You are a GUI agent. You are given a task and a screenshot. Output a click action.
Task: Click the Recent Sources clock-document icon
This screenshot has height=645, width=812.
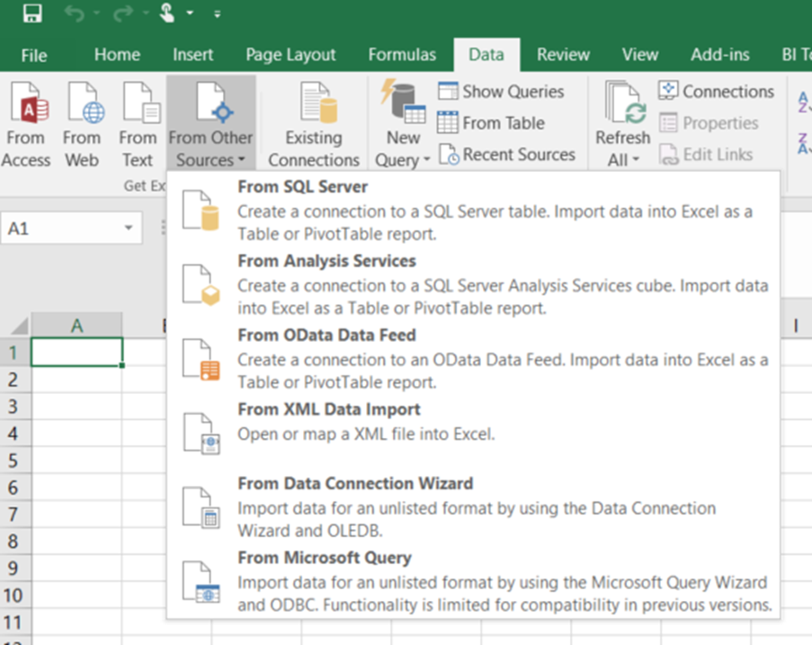point(449,155)
